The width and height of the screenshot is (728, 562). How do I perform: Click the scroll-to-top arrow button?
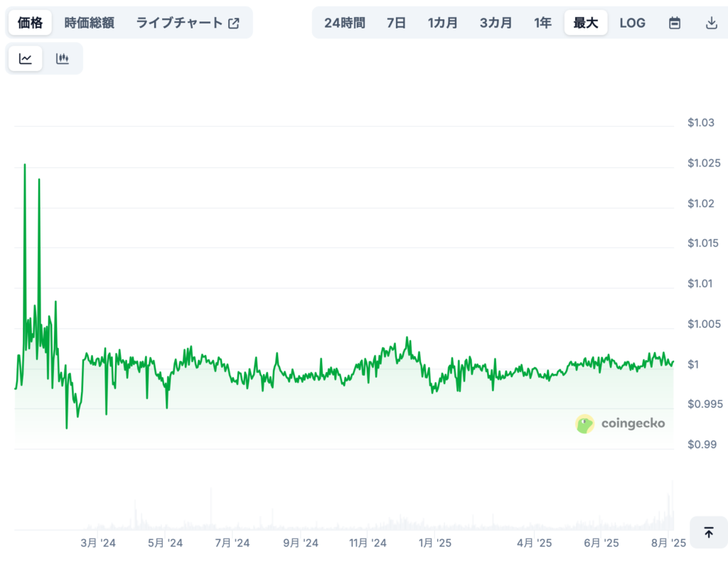[709, 532]
